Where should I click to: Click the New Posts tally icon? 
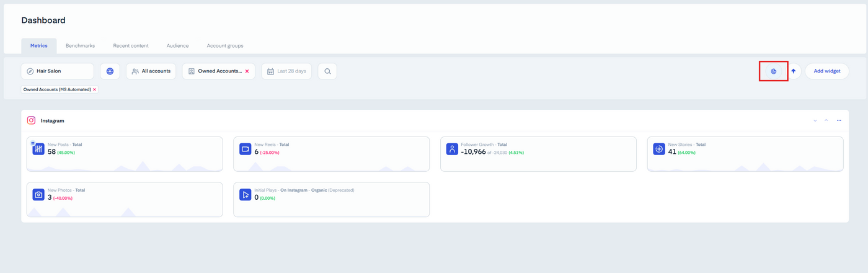tap(38, 149)
